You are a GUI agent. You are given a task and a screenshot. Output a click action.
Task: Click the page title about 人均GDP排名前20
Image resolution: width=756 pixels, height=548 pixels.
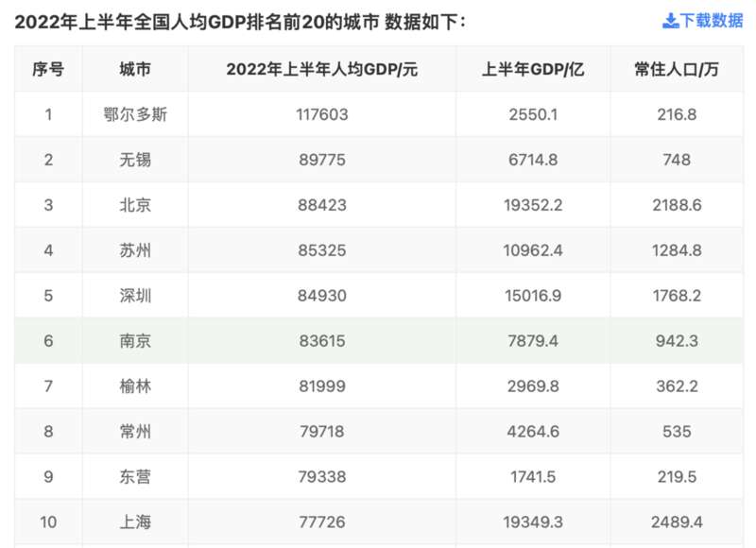pyautogui.click(x=240, y=21)
